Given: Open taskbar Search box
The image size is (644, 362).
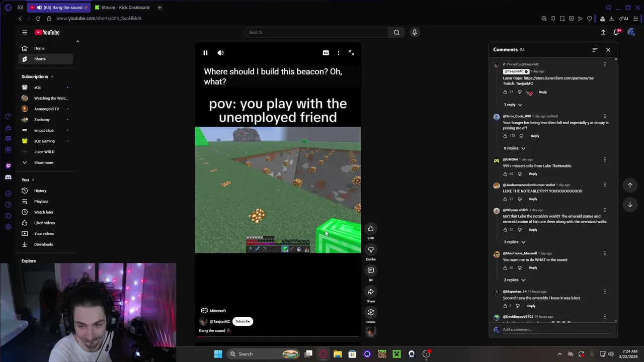Looking at the screenshot, I should click(264, 354).
